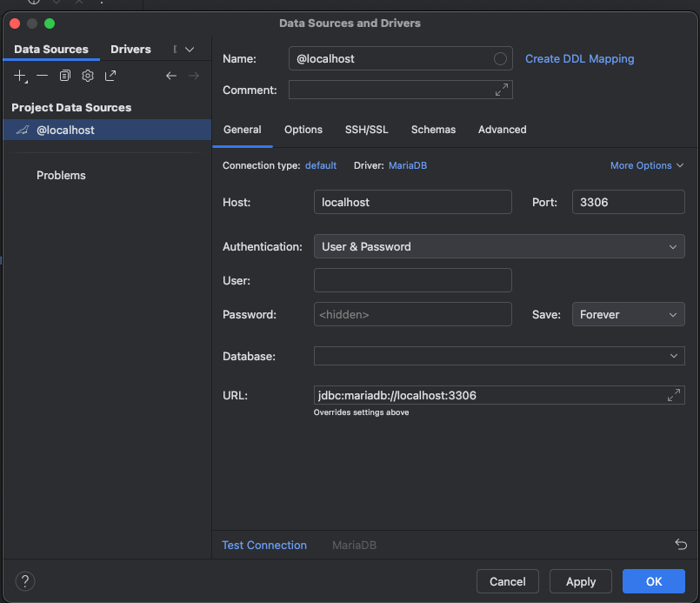Remove selected data source with minus icon
This screenshot has width=700, height=603.
point(43,76)
